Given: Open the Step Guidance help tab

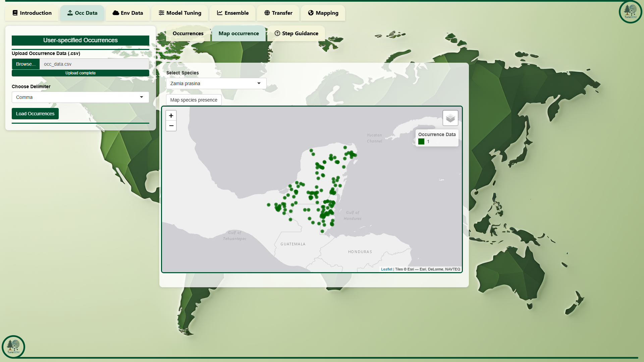Looking at the screenshot, I should point(296,34).
